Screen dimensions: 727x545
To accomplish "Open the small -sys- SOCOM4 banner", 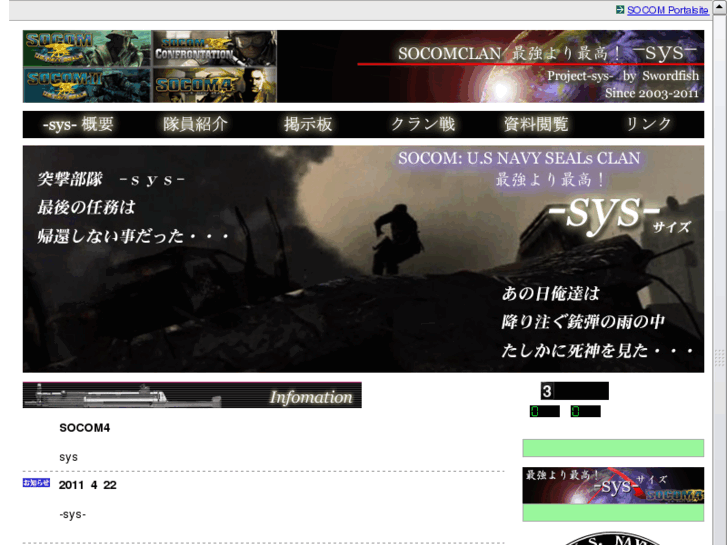I will click(x=613, y=486).
